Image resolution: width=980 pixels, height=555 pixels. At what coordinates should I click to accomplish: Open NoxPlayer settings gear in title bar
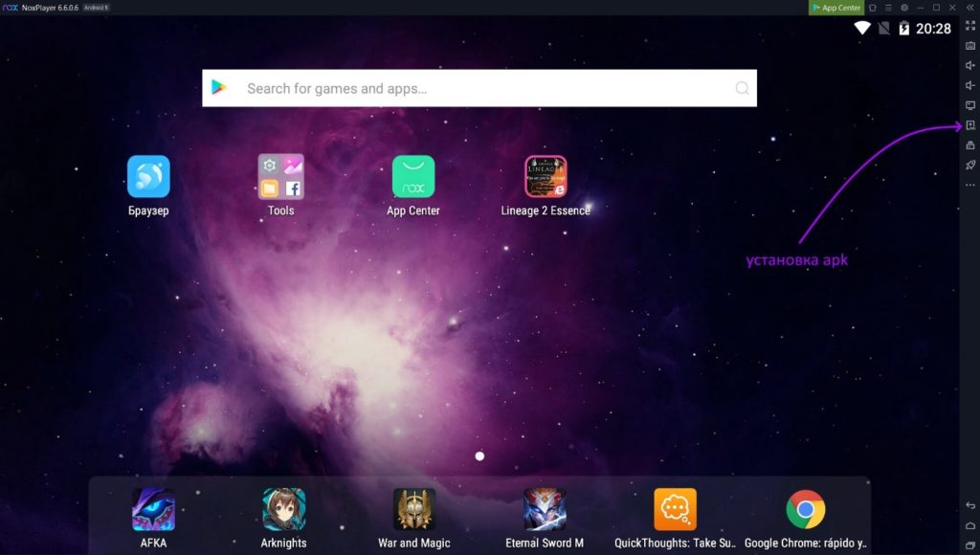[904, 8]
